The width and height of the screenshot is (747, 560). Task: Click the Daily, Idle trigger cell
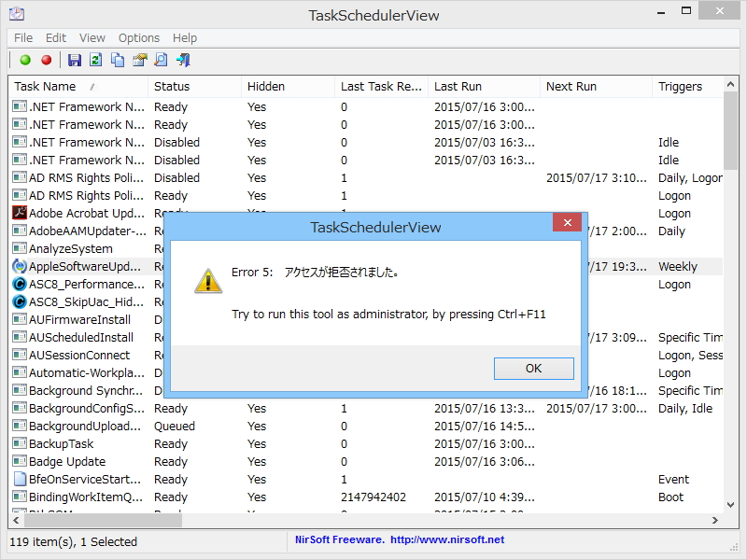[x=685, y=408]
